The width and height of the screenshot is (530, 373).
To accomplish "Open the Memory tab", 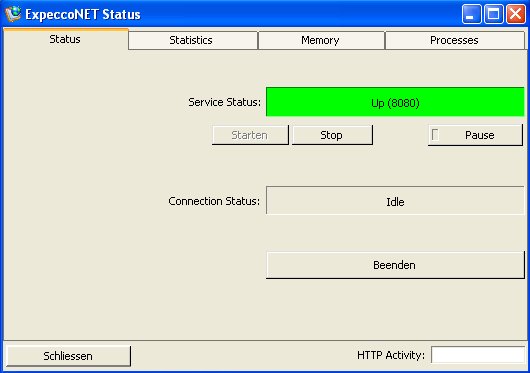I will point(321,40).
